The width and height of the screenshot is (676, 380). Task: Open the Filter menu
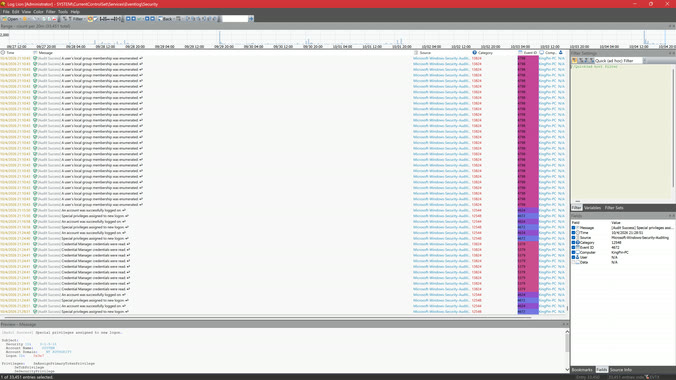point(50,12)
